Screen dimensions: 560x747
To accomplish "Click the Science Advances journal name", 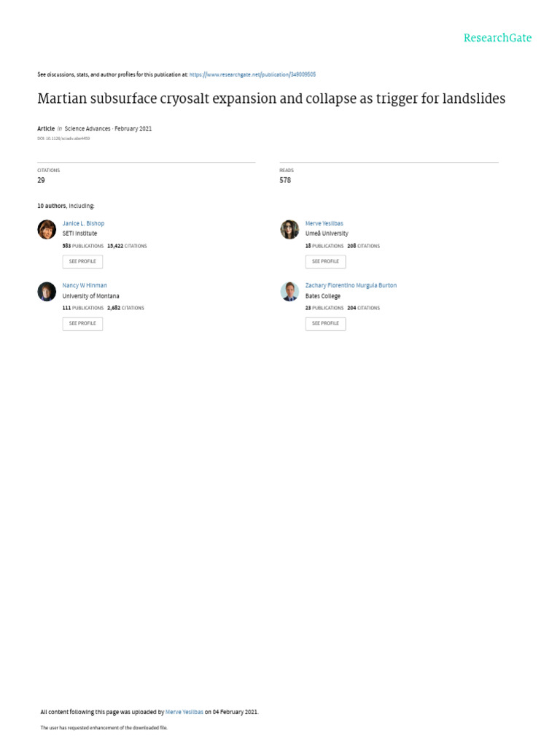I will 87,128.
